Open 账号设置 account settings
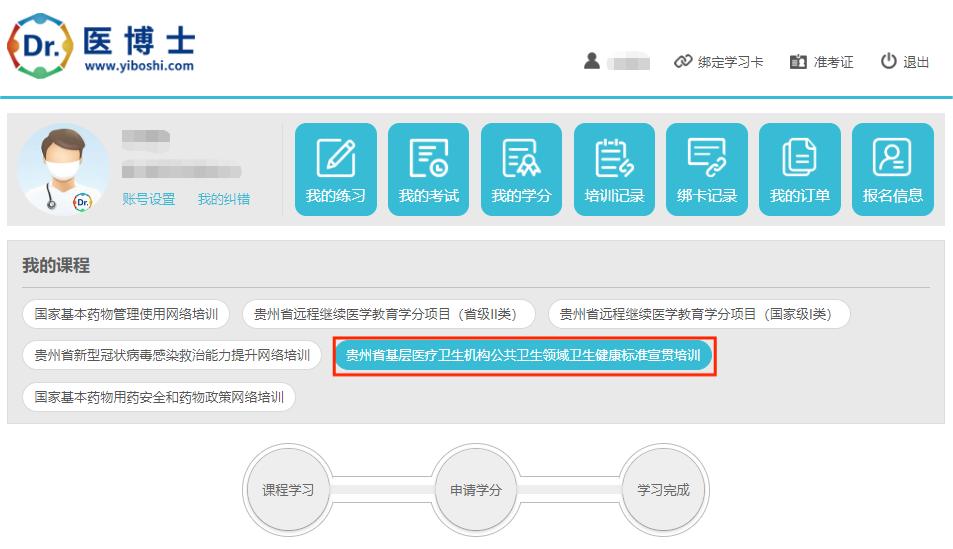This screenshot has height=549, width=953. [x=148, y=199]
